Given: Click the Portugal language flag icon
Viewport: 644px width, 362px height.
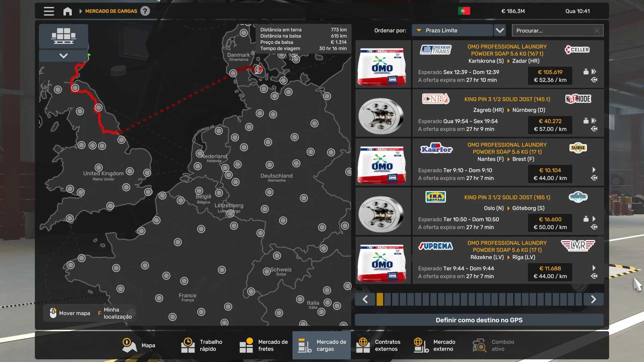Looking at the screenshot, I should click(x=464, y=11).
